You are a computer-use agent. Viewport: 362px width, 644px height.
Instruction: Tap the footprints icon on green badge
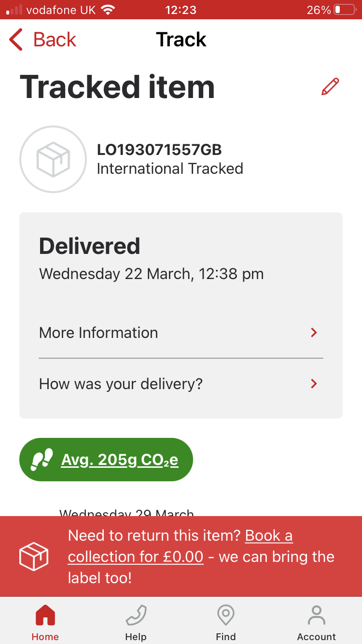click(x=42, y=460)
